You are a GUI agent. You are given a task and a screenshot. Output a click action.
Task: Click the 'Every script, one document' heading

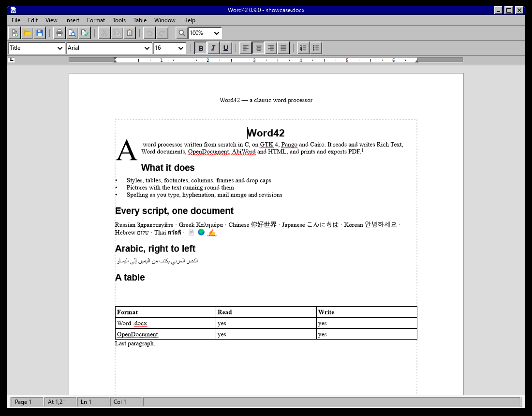[x=175, y=211]
